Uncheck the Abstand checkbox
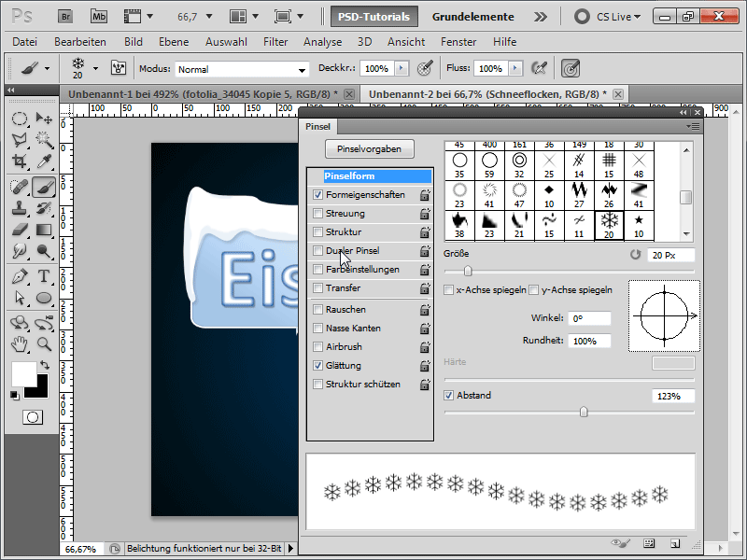This screenshot has height=560, width=747. 448,396
